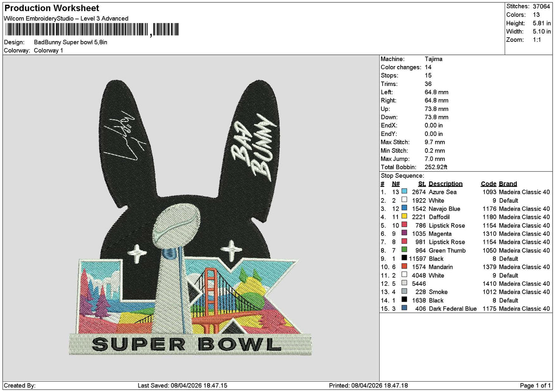Click the 'Colorway 1' value

pos(48,51)
